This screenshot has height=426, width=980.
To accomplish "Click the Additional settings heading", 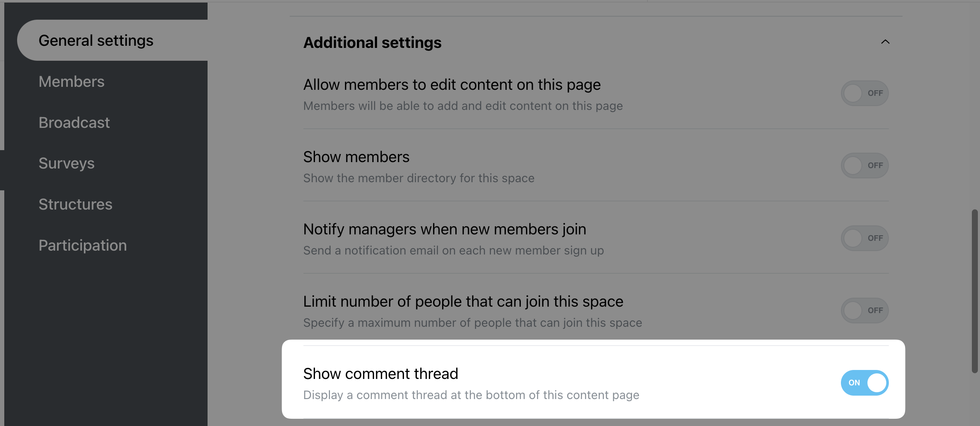I will click(372, 43).
